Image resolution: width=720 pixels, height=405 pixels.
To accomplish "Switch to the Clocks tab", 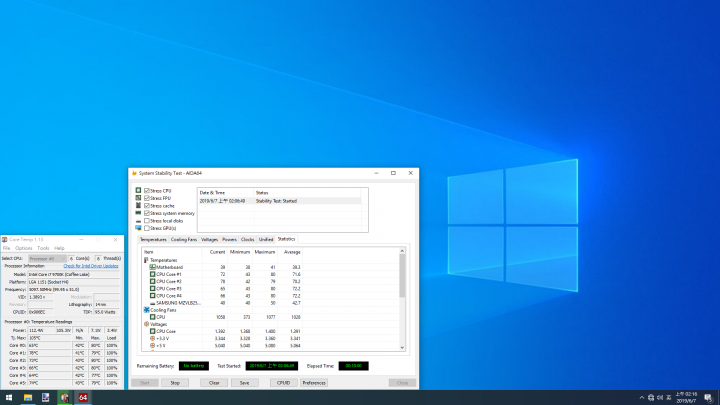I will (247, 240).
